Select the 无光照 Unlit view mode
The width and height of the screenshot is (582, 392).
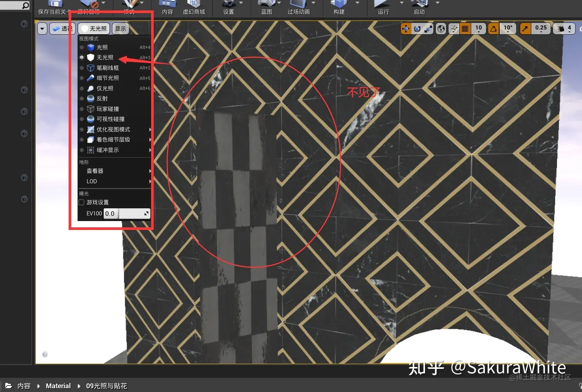[x=115, y=57]
